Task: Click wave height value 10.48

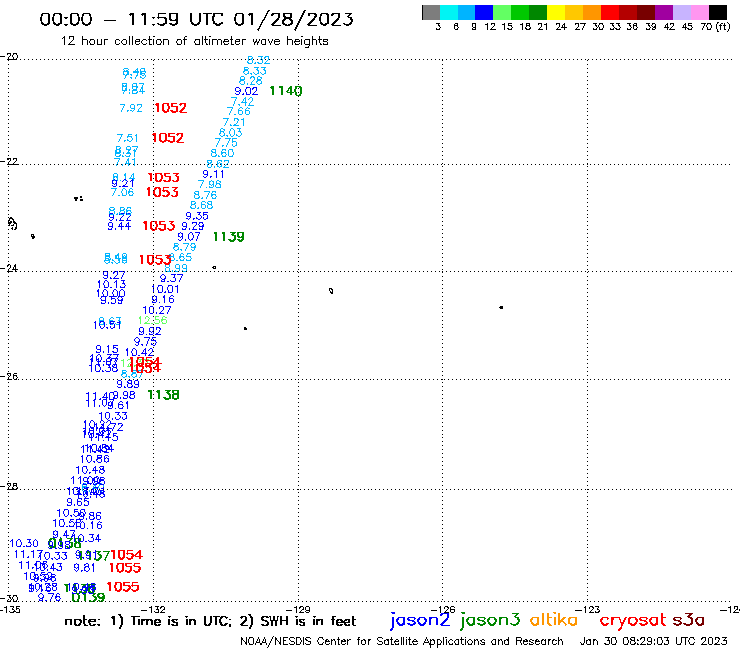Action: click(x=91, y=470)
